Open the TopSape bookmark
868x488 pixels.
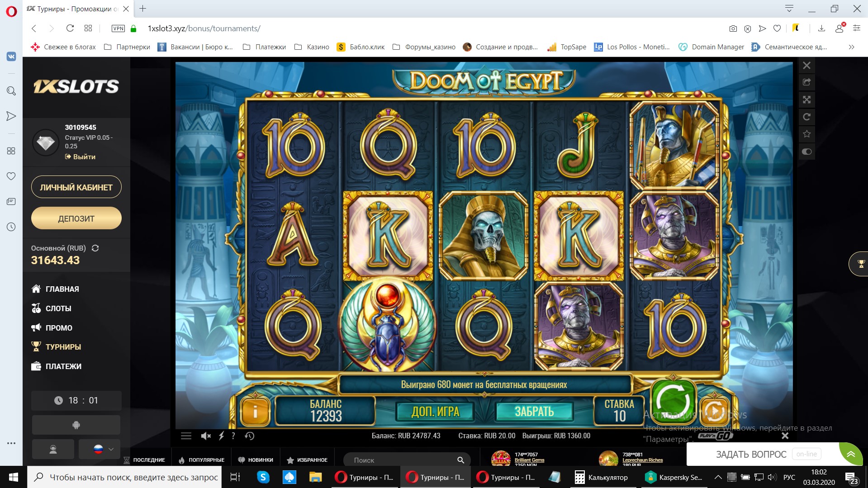(x=567, y=47)
